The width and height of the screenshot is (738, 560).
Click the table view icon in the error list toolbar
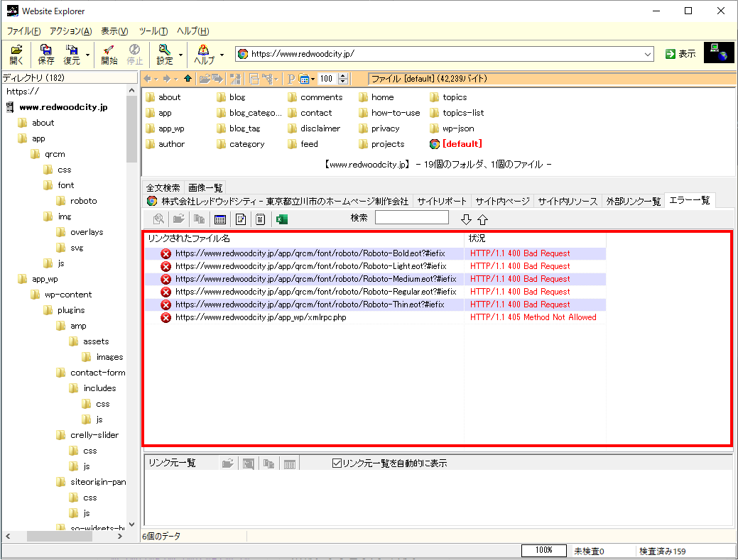(x=219, y=219)
